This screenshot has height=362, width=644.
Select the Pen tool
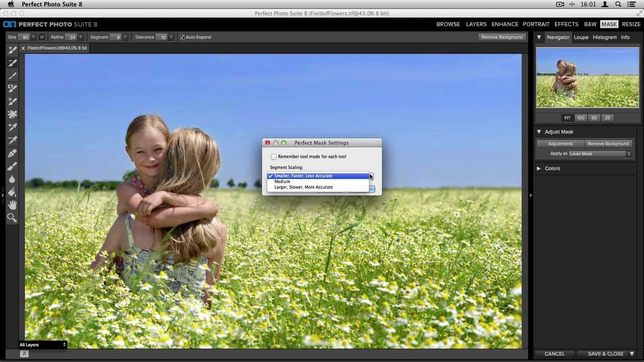13,153
